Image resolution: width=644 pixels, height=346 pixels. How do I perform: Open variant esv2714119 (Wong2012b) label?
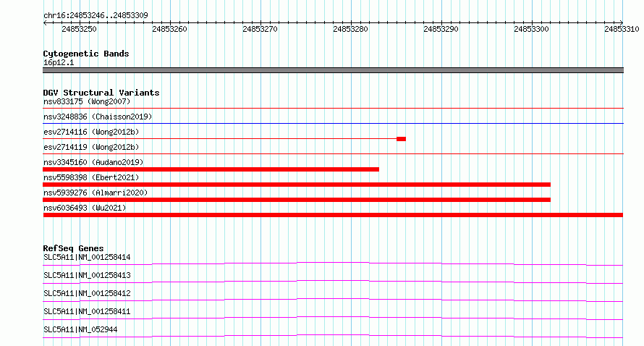click(91, 147)
